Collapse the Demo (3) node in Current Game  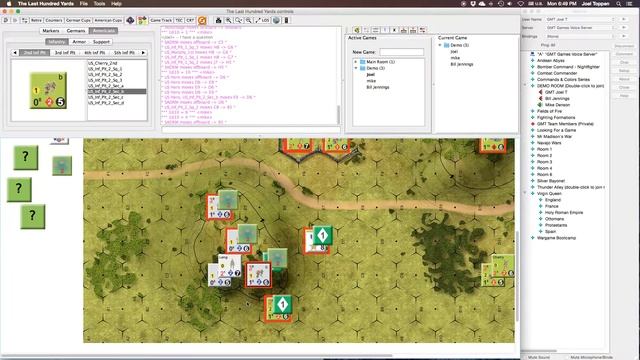click(x=440, y=45)
